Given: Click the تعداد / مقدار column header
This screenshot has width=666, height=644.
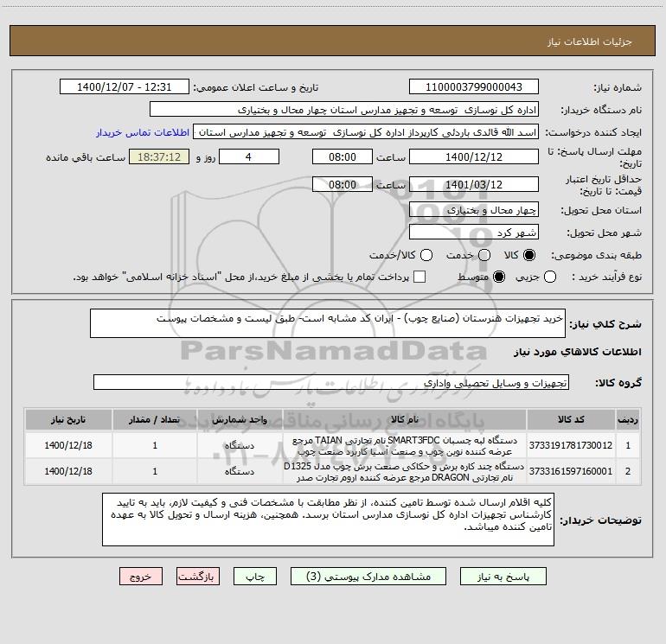Looking at the screenshot, I should click(x=155, y=420).
